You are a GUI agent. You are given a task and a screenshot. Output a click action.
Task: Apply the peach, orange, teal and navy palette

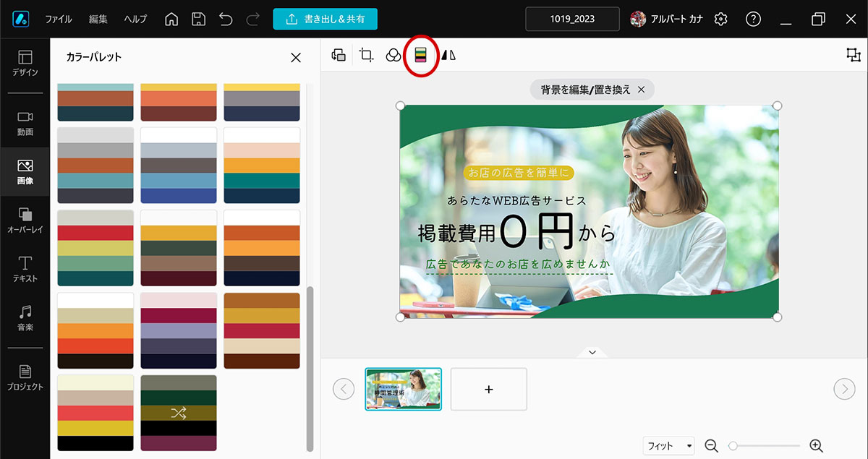262,166
